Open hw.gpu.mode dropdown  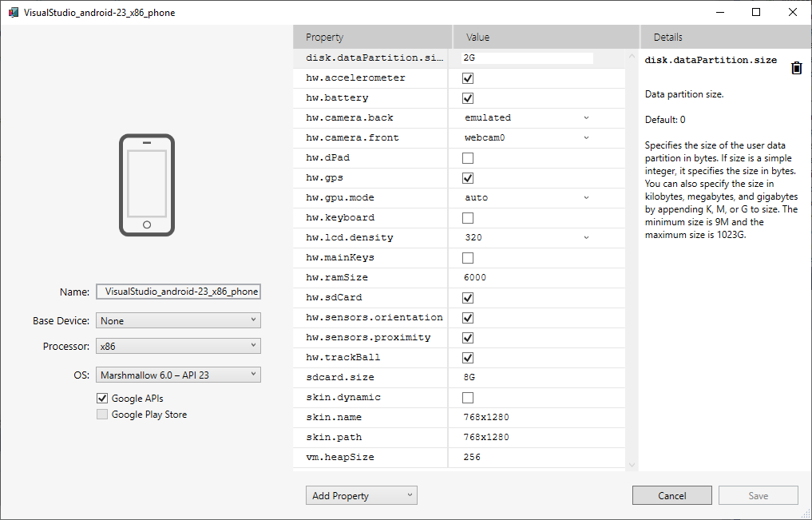click(x=527, y=198)
